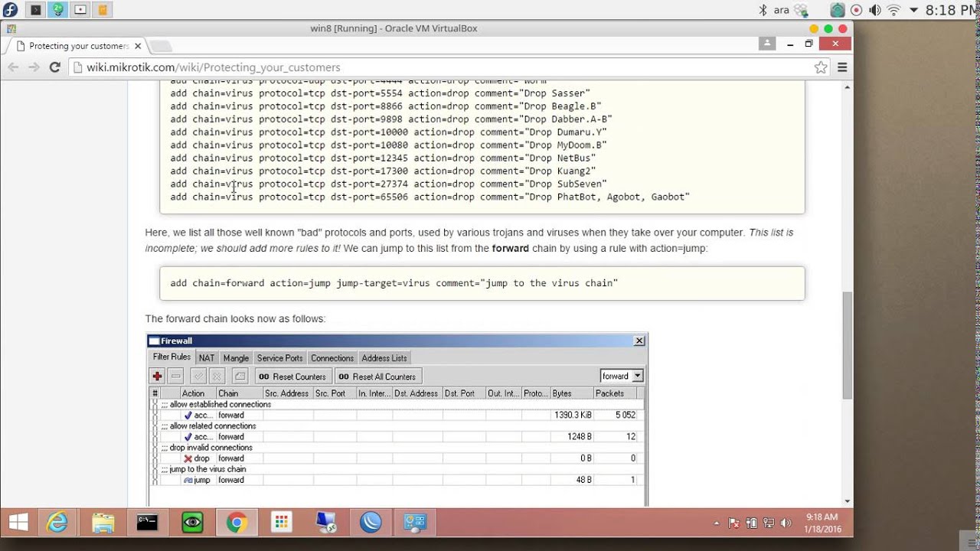Click the red plus add-rule icon
980x551 pixels.
pos(157,376)
